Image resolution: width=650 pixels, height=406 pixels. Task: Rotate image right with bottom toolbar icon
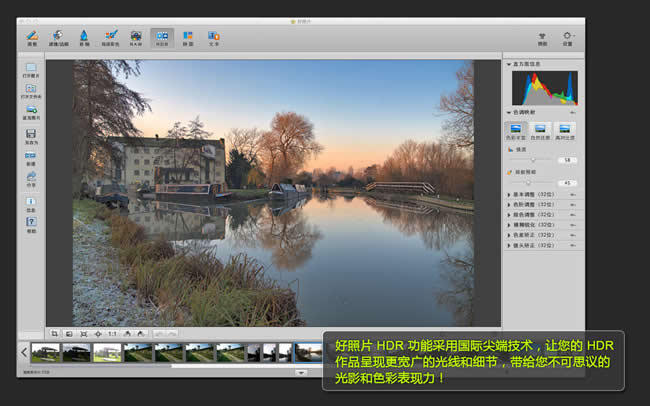coord(141,333)
